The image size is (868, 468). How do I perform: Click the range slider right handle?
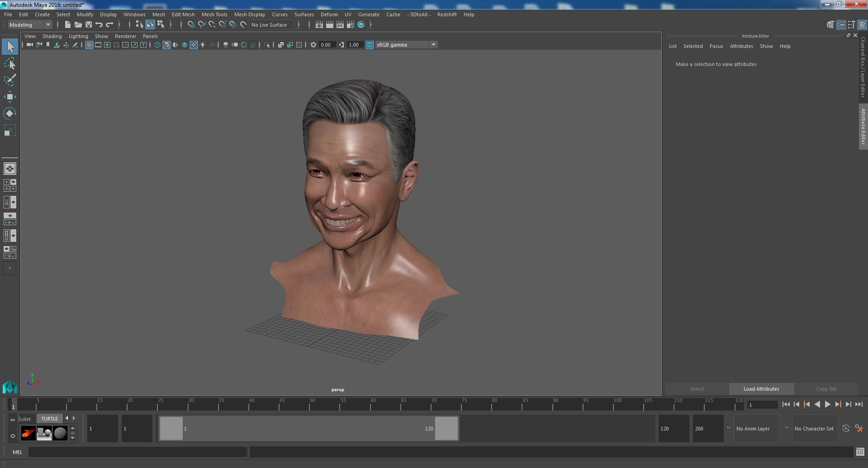(446, 428)
